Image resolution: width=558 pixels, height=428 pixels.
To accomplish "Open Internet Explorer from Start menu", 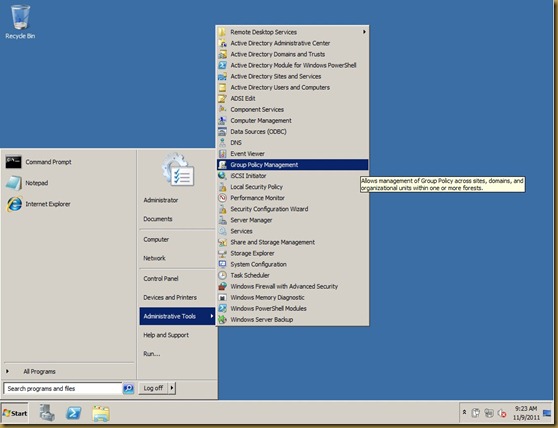I will 14,204.
